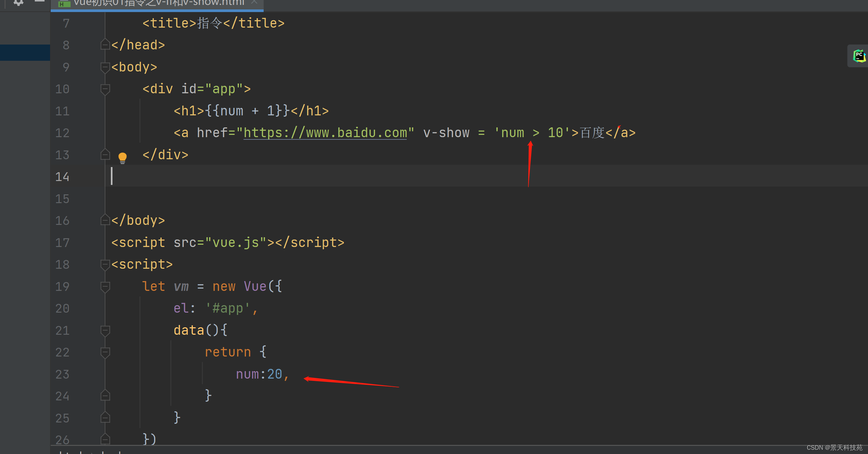
Task: Select highlighted item in left project panel
Action: [25, 53]
